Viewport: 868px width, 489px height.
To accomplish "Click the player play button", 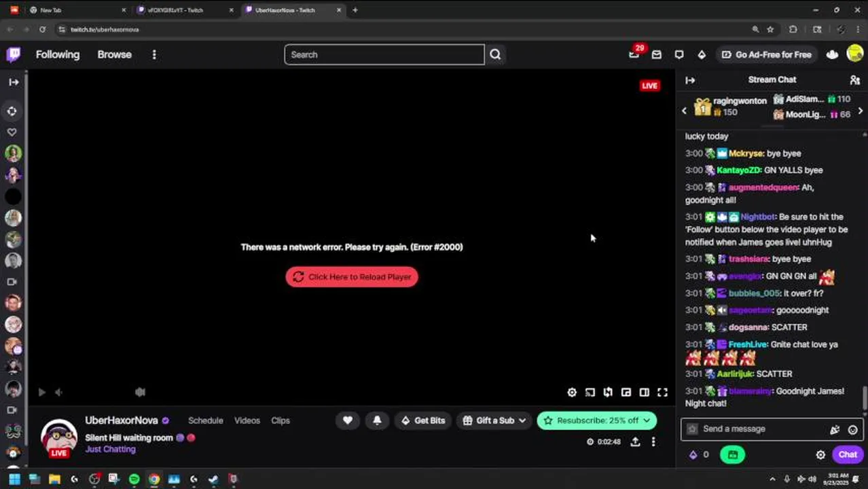I will click(x=41, y=392).
